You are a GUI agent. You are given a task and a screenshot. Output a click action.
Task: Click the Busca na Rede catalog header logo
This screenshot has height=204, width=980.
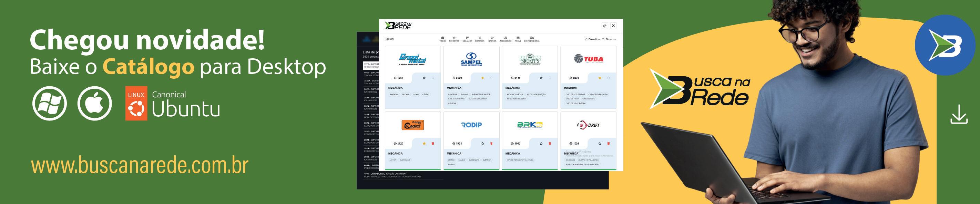point(398,26)
